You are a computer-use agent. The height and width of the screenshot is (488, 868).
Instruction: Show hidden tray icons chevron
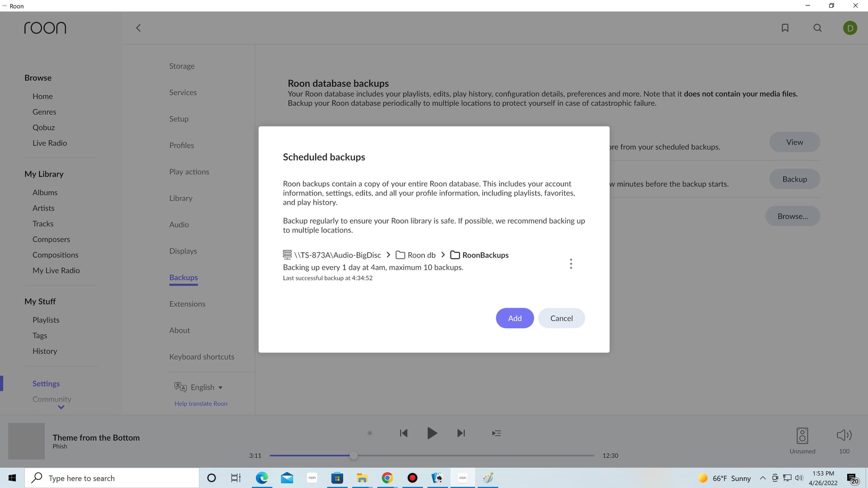(763, 478)
